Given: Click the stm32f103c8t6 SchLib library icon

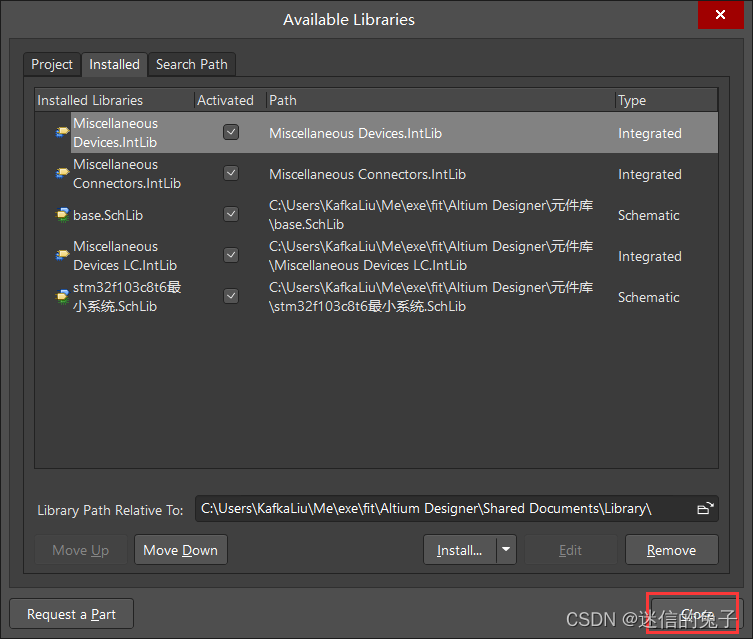Looking at the screenshot, I should pyautogui.click(x=62, y=297).
